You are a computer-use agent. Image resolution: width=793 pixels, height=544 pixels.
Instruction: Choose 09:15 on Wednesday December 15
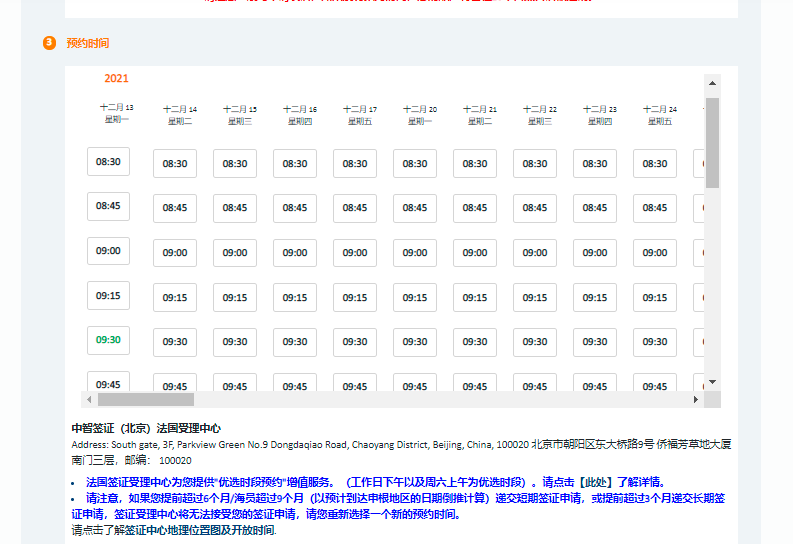(235, 298)
